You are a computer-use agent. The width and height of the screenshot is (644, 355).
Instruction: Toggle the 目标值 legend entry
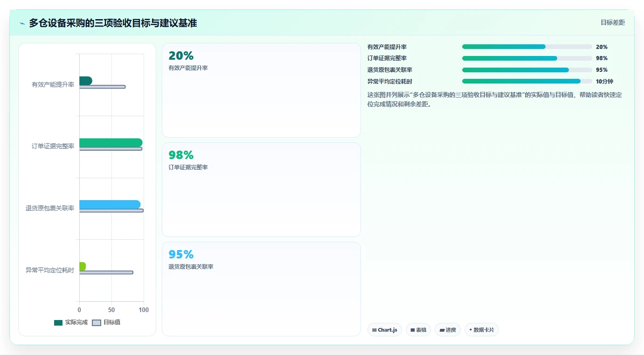click(x=106, y=322)
